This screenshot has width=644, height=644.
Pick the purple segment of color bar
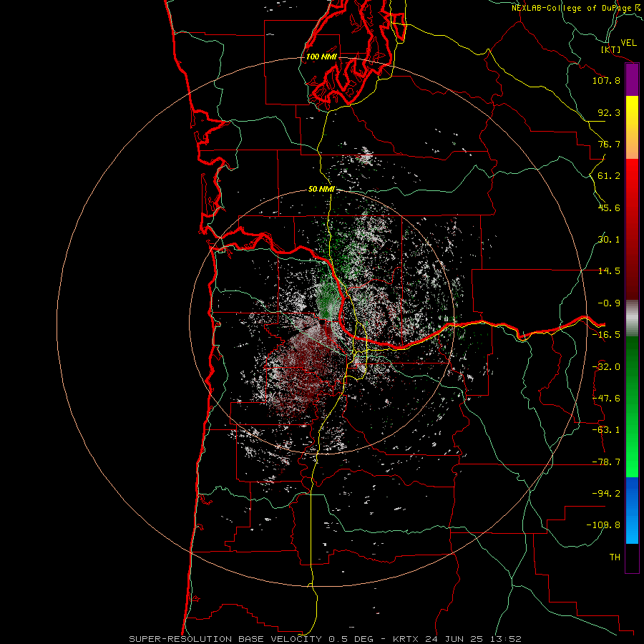coord(632,80)
